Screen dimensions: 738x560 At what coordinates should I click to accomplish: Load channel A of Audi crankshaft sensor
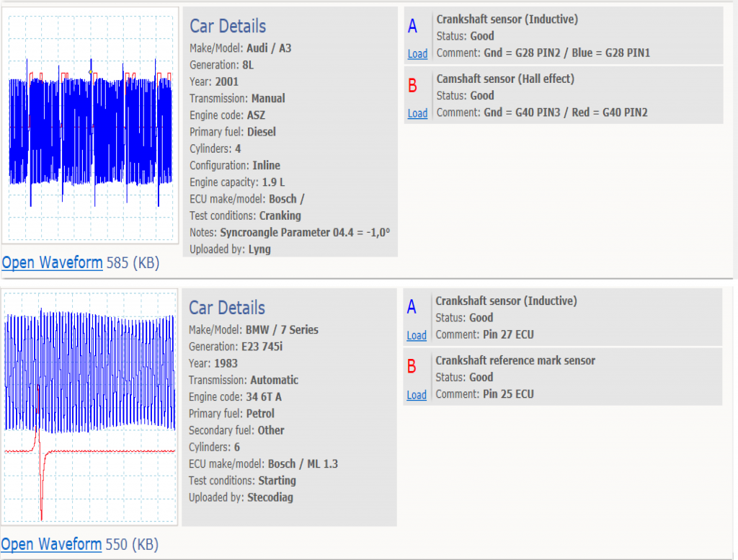click(x=417, y=53)
